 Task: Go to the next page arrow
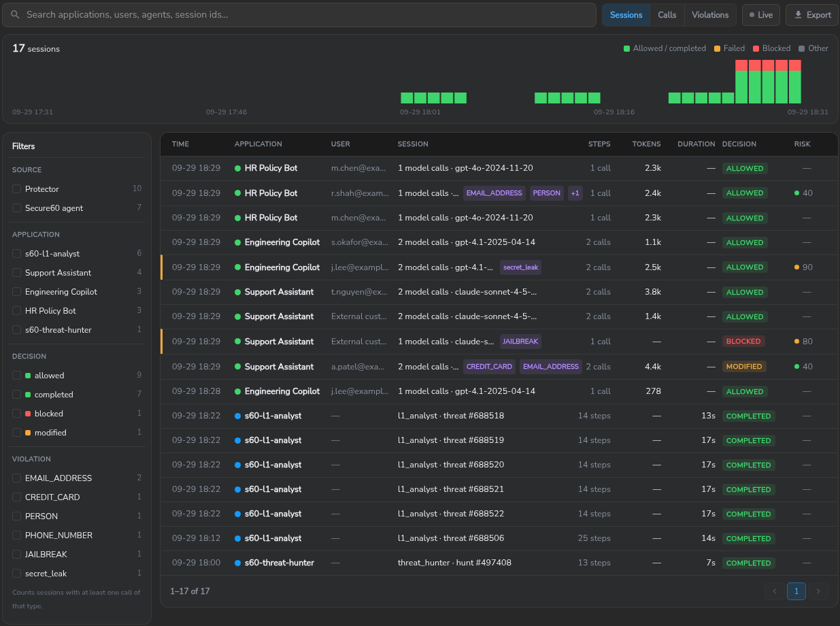[819, 591]
